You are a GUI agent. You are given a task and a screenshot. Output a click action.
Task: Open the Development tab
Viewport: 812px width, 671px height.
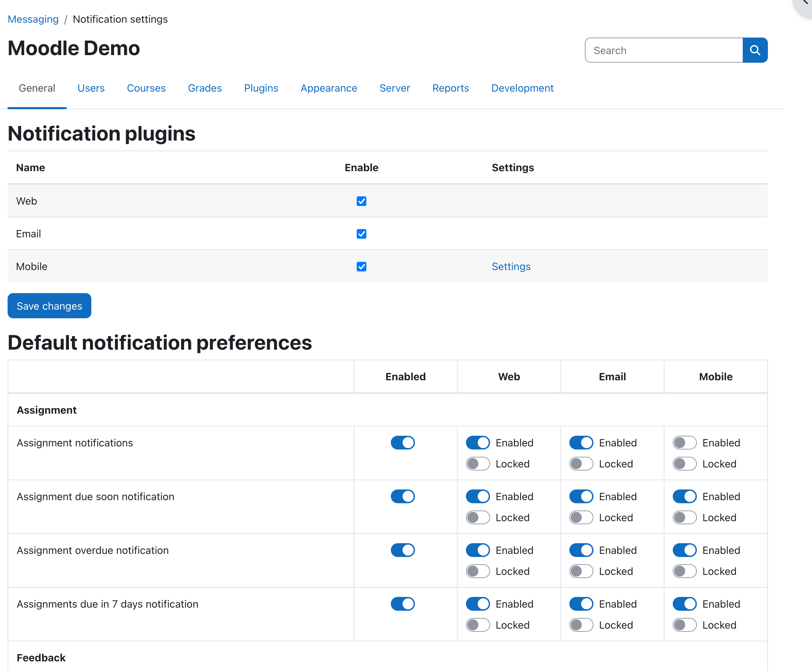coord(522,88)
